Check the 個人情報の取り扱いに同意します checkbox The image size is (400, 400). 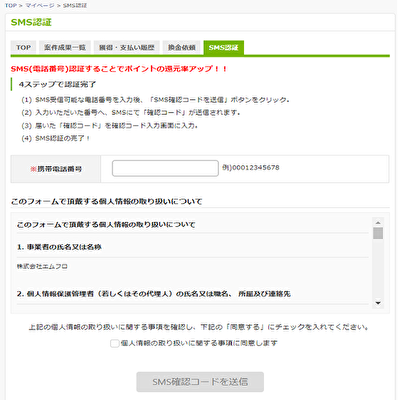point(115,343)
